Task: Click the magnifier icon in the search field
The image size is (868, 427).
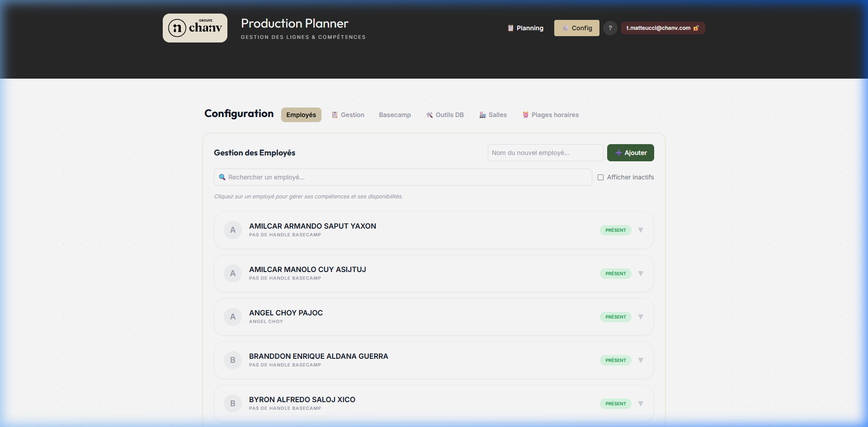Action: pos(222,177)
